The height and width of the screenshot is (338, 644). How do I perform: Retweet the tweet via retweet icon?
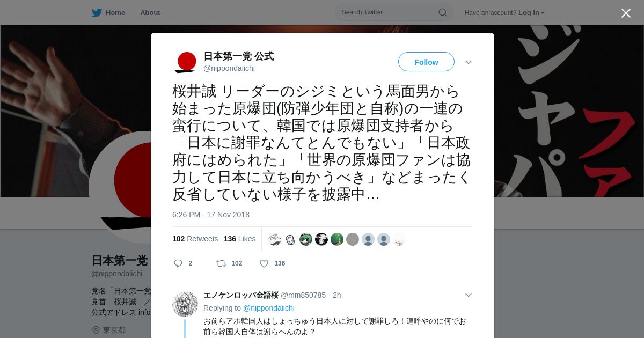(x=221, y=263)
